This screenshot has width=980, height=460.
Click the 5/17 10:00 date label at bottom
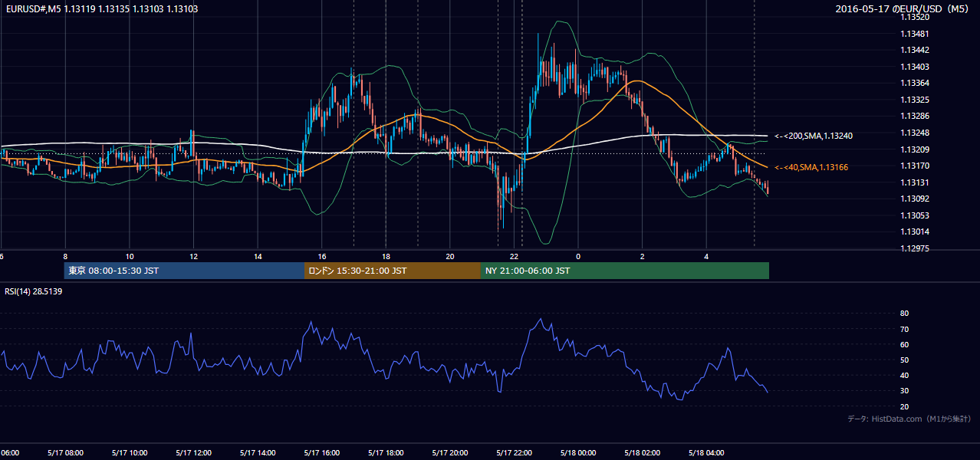(129, 453)
